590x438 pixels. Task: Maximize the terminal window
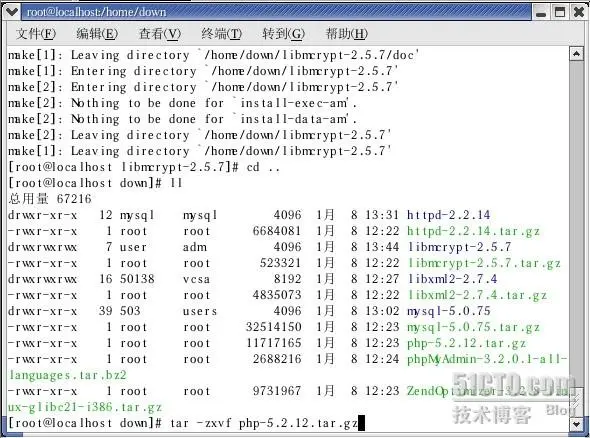point(560,12)
